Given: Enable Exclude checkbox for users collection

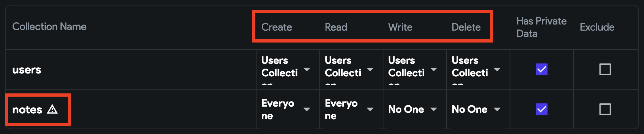Looking at the screenshot, I should 605,69.
